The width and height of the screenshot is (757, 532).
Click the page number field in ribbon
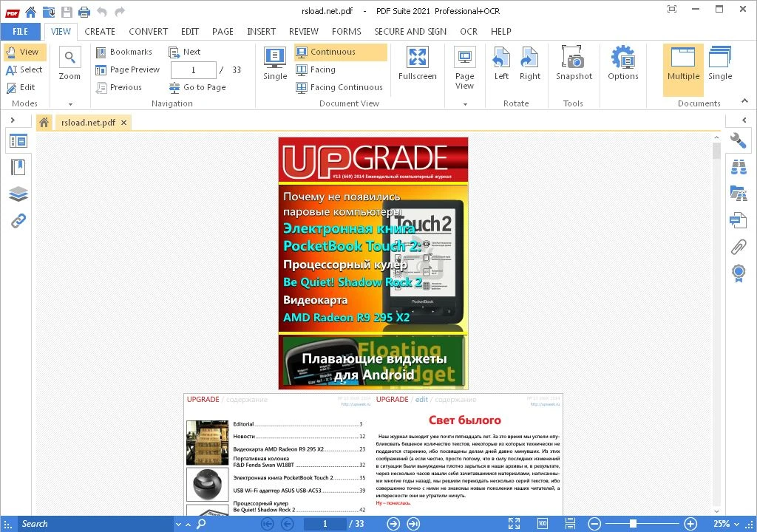tap(193, 70)
